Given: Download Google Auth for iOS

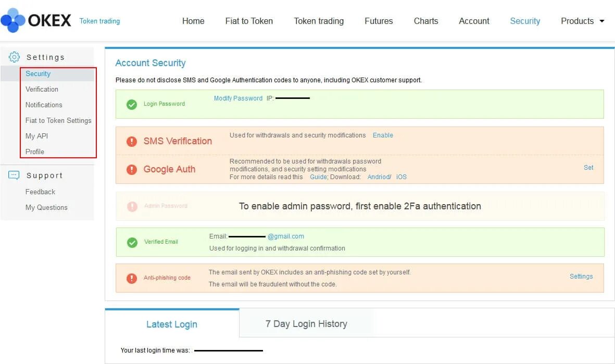Looking at the screenshot, I should coord(401,177).
